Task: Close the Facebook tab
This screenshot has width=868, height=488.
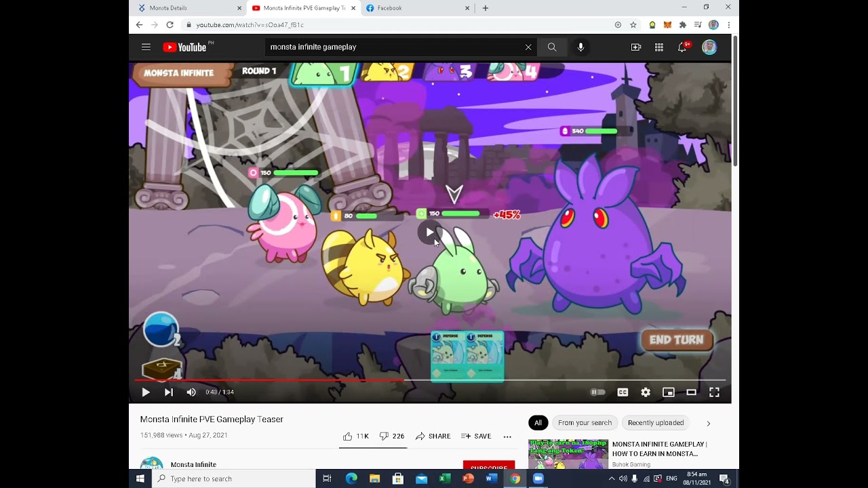Action: pos(467,8)
